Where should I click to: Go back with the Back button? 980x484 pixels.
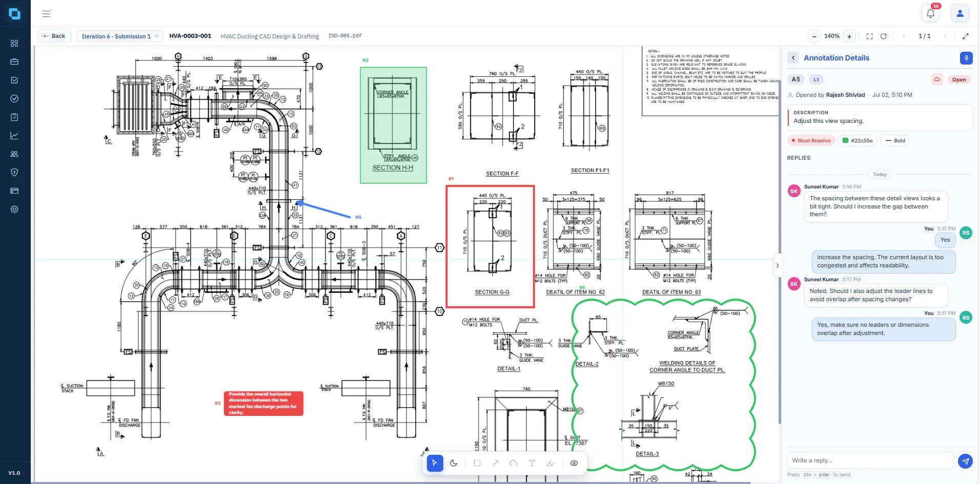(54, 36)
